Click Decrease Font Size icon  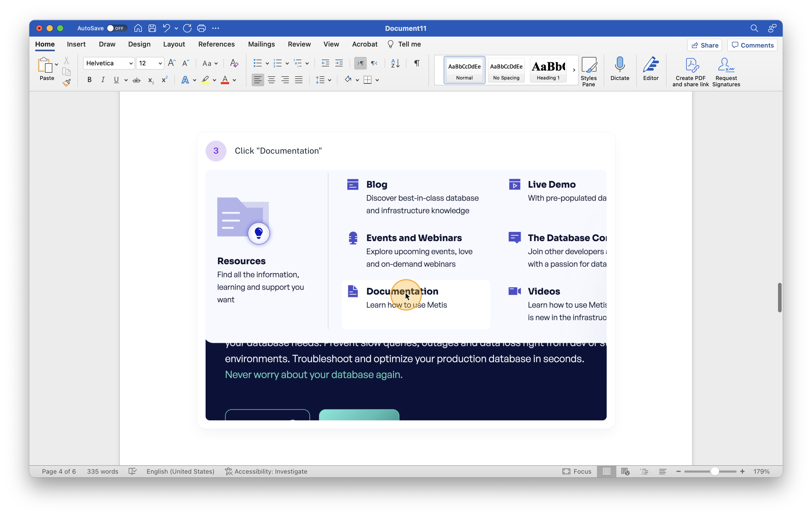tap(185, 63)
